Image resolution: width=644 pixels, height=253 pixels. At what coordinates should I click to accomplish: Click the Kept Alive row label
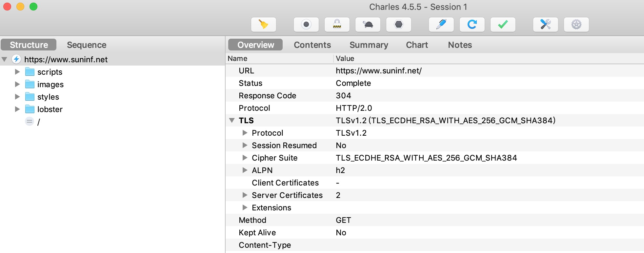pos(257,233)
